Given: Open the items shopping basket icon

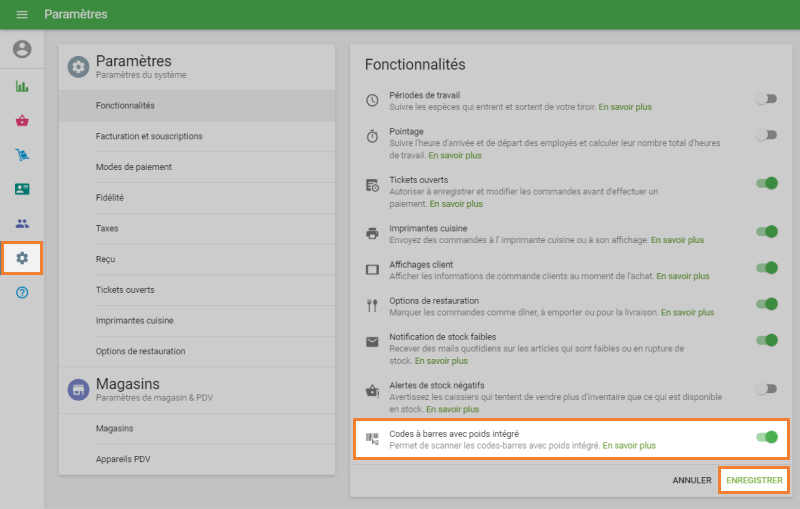Looking at the screenshot, I should pos(22,121).
